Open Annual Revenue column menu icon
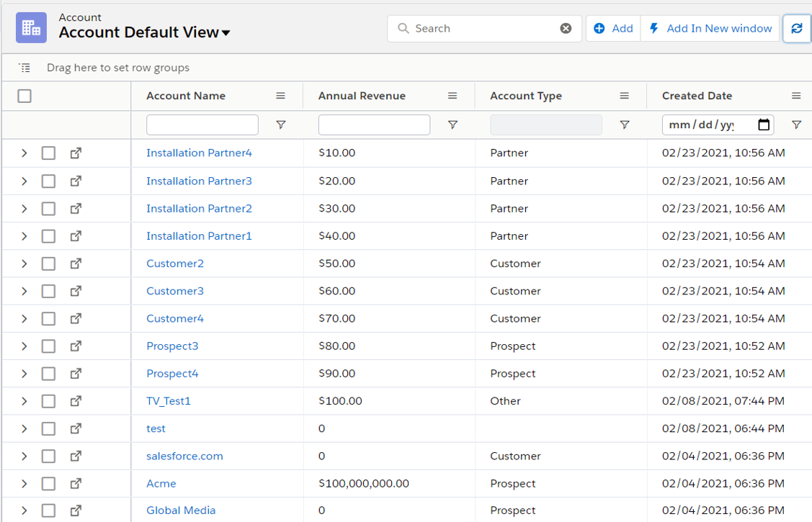This screenshot has height=522, width=812. pos(452,96)
